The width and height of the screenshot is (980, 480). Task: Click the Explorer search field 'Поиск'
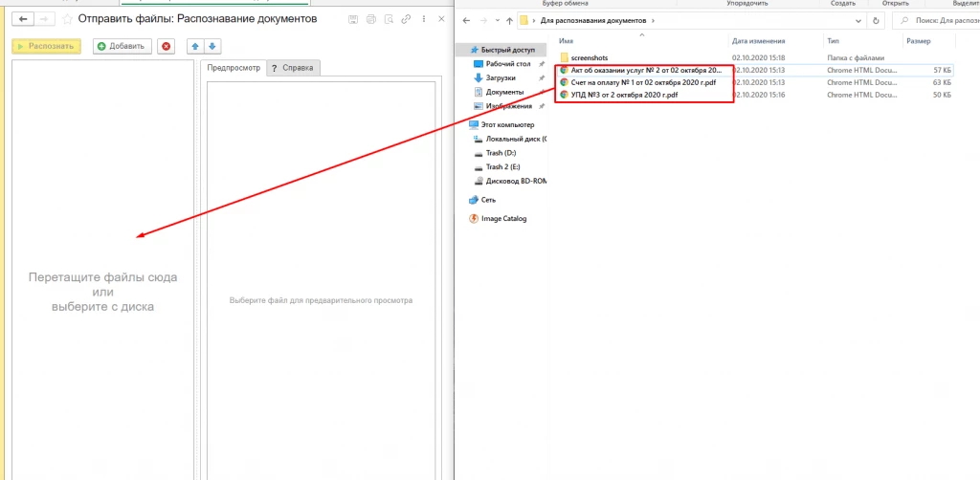click(934, 21)
